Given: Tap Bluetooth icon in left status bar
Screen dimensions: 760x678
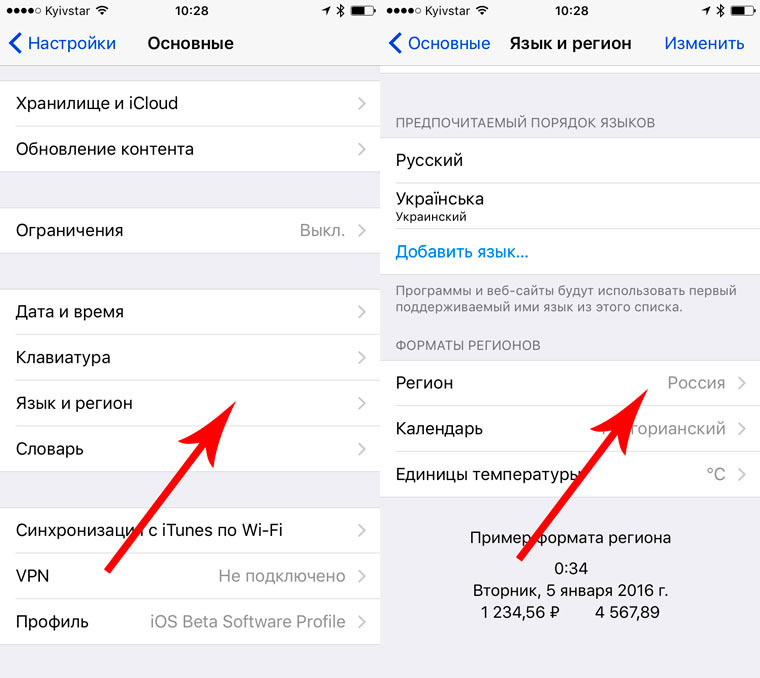Looking at the screenshot, I should point(341,11).
